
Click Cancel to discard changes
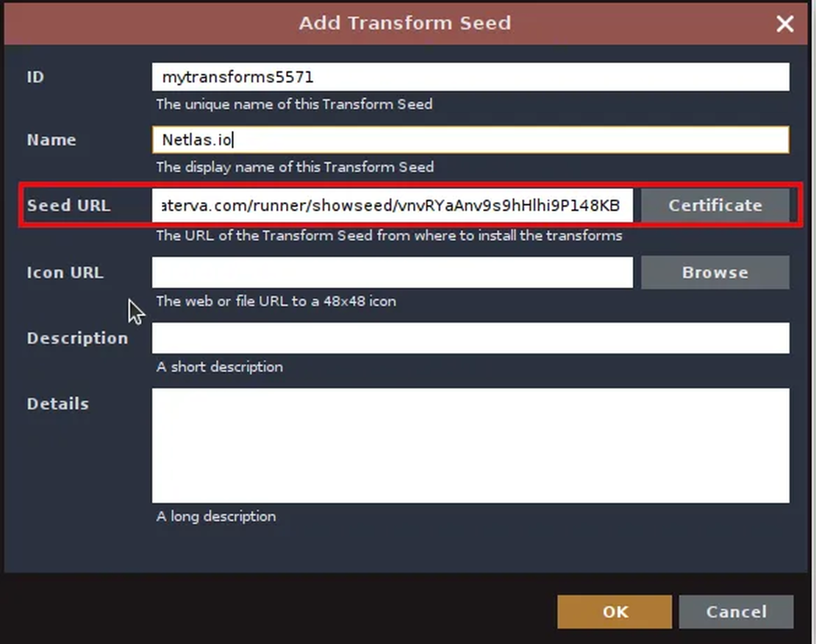(736, 612)
